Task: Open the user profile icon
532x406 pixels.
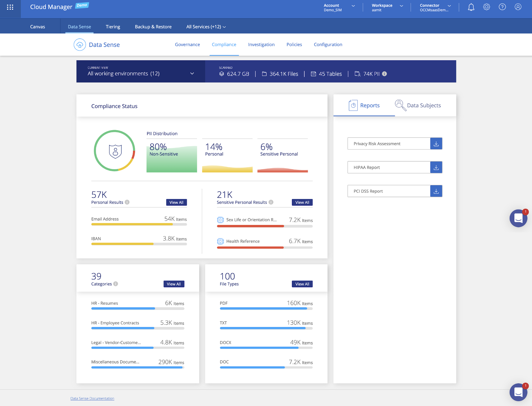Action: pos(518,7)
